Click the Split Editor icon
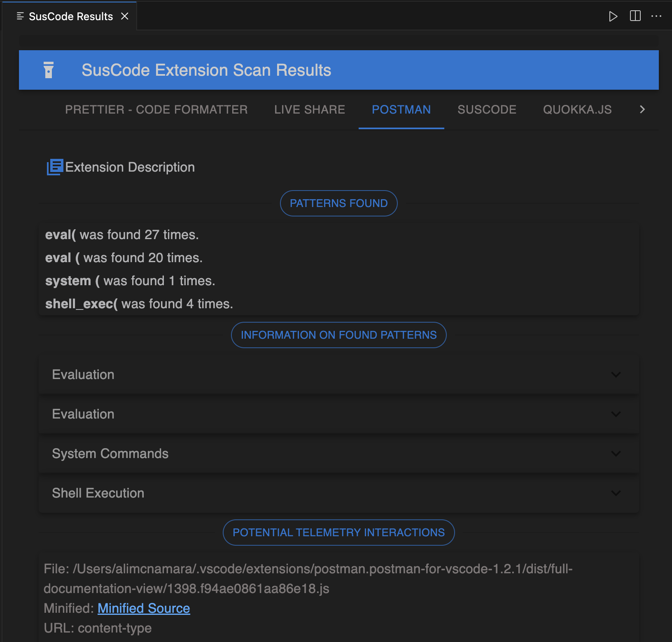The image size is (672, 642). pos(635,16)
